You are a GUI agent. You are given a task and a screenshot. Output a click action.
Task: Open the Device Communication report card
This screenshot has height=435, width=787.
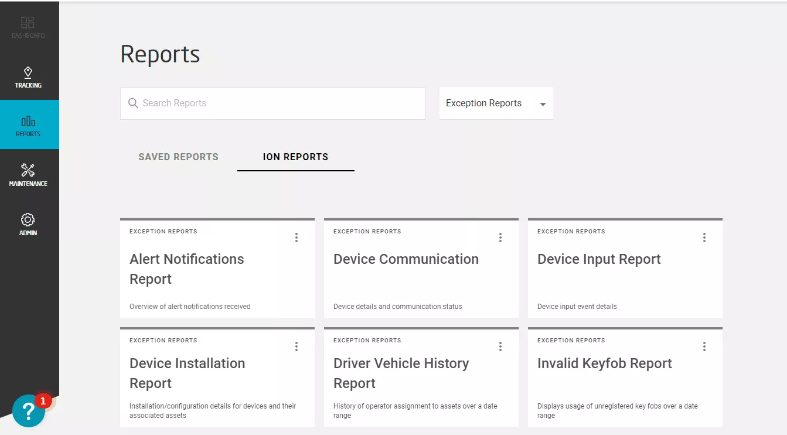(x=421, y=268)
